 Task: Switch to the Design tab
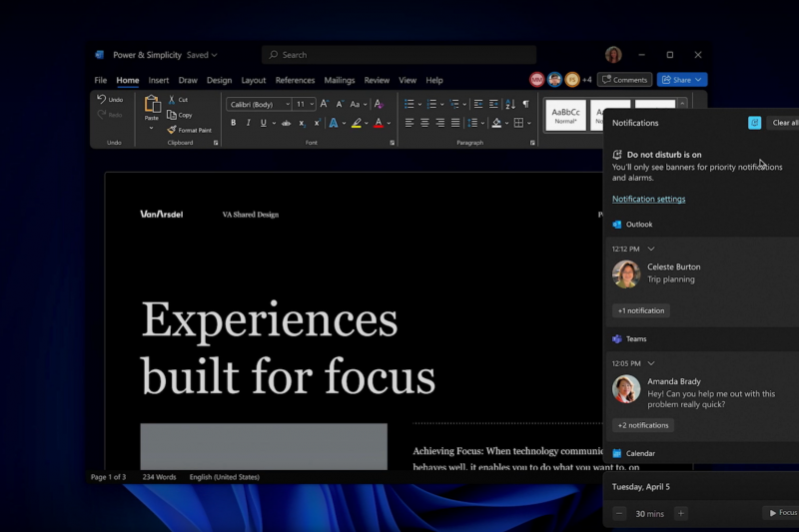[x=219, y=81]
